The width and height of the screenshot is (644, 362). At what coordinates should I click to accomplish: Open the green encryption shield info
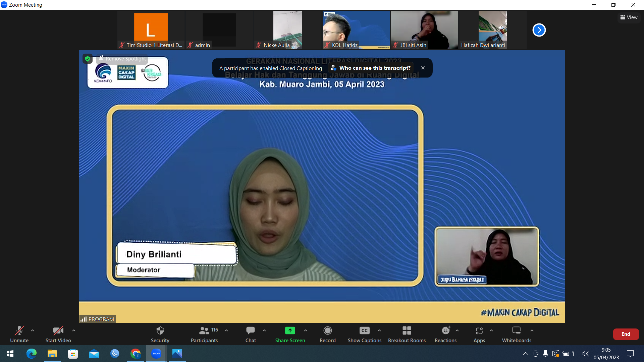click(88, 59)
